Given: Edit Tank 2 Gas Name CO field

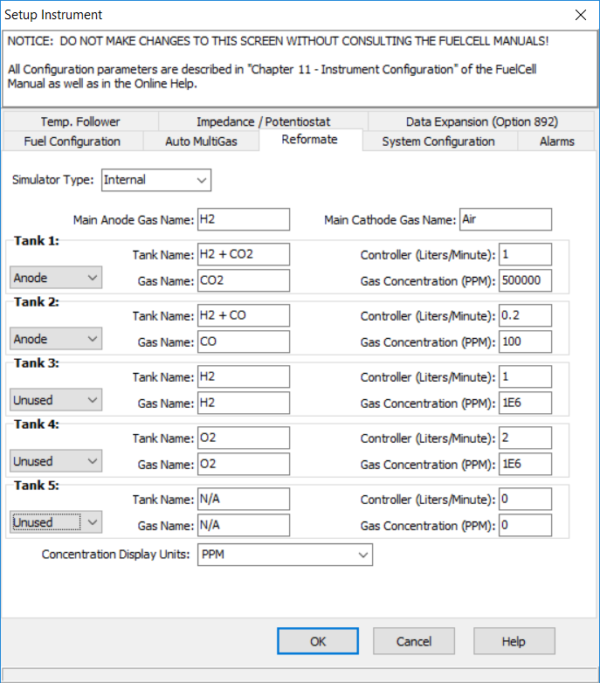Looking at the screenshot, I should pyautogui.click(x=244, y=342).
